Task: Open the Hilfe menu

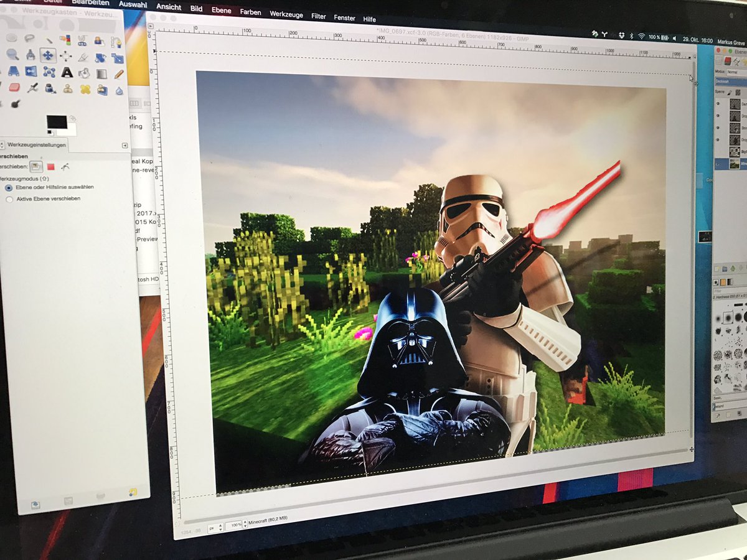Action: [370, 20]
